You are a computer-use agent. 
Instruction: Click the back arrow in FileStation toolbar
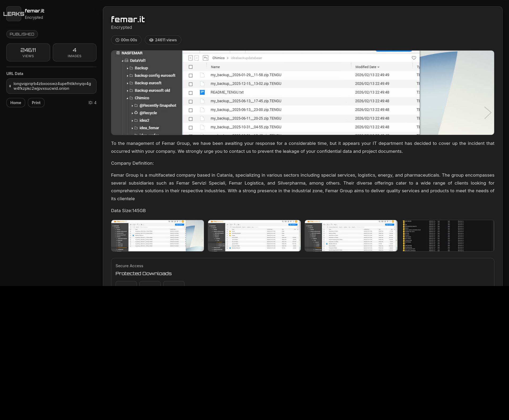click(191, 58)
